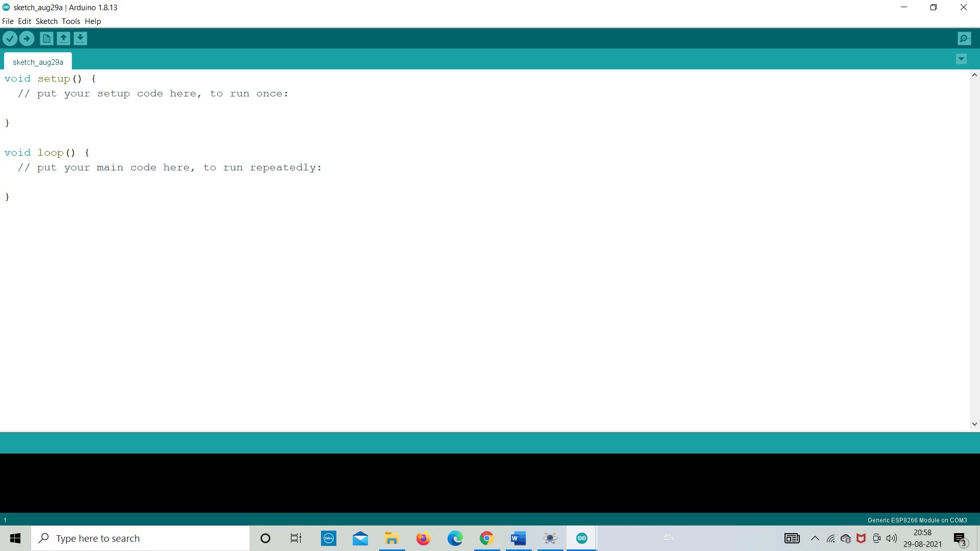The image size is (980, 551).
Task: Click the Upload (arrow) button
Action: tap(27, 38)
